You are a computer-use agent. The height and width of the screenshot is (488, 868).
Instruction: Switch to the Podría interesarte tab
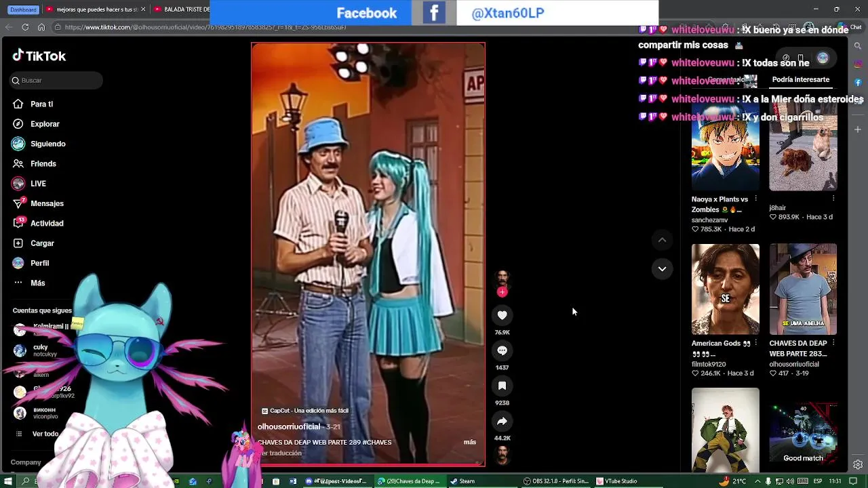(800, 79)
